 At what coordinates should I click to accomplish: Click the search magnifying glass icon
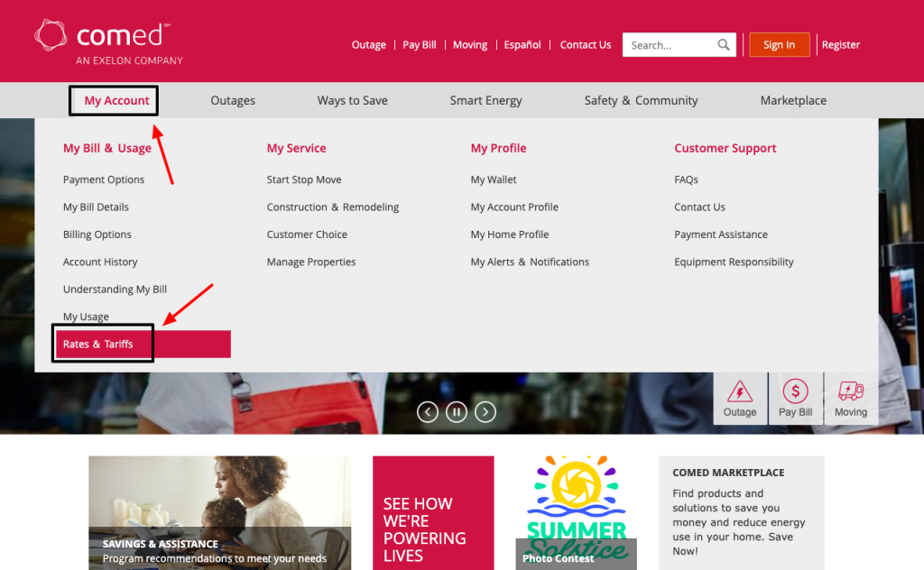click(723, 44)
